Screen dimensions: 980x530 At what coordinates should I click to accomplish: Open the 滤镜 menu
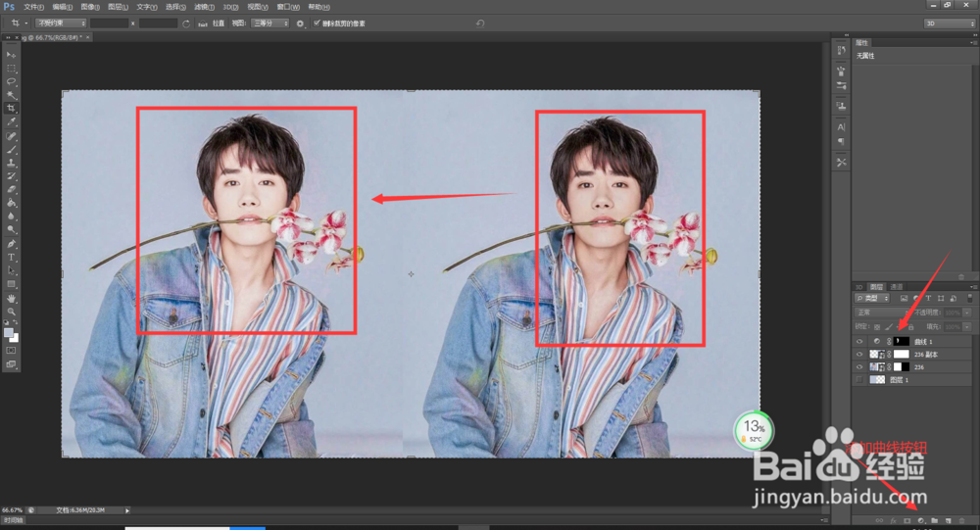point(204,7)
